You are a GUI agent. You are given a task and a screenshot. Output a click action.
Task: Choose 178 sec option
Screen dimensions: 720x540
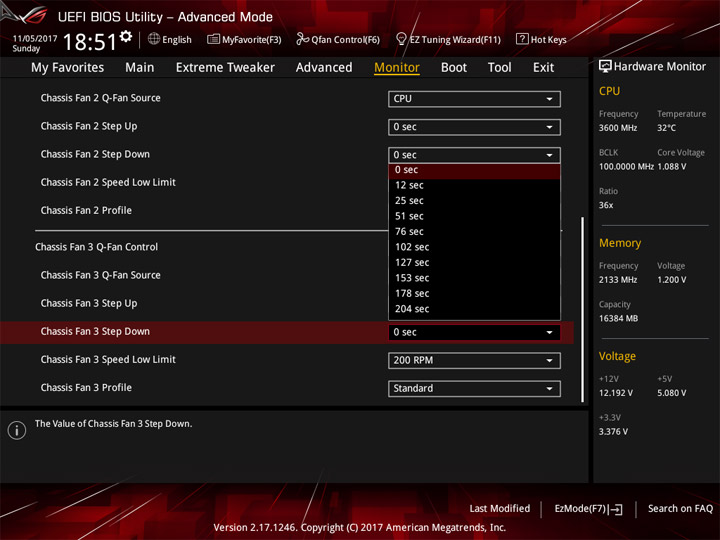point(474,293)
